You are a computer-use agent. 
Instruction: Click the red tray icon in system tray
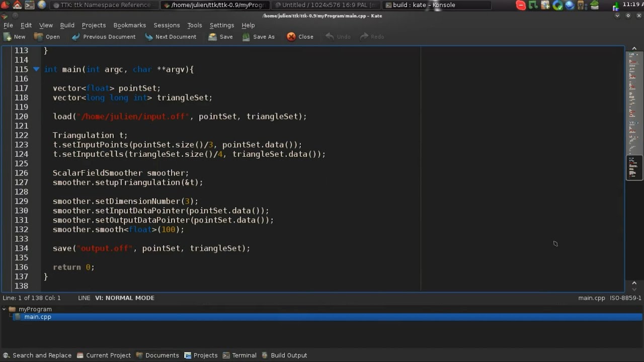pos(521,5)
